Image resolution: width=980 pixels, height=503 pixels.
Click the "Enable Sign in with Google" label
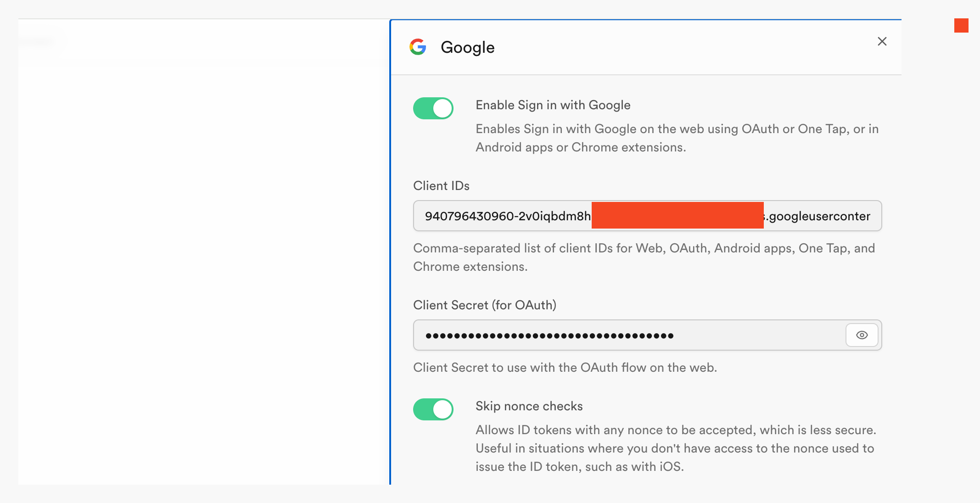(x=553, y=105)
